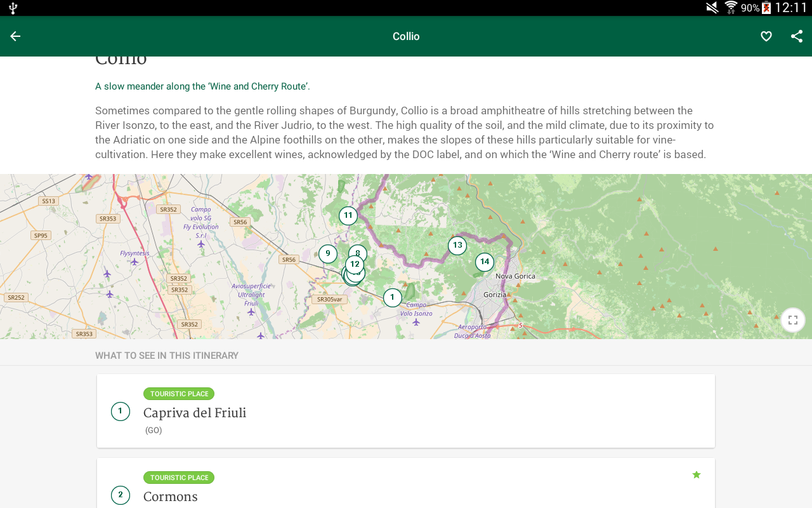
Task: Click the 'Wine and Cherry Route' subtitle
Action: pyautogui.click(x=202, y=86)
